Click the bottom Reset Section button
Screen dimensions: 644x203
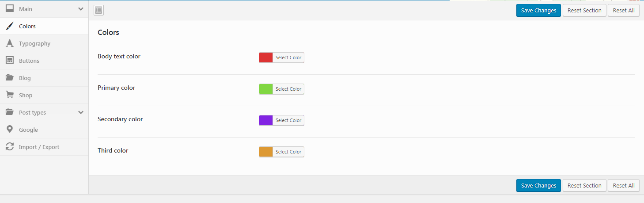[x=584, y=186]
